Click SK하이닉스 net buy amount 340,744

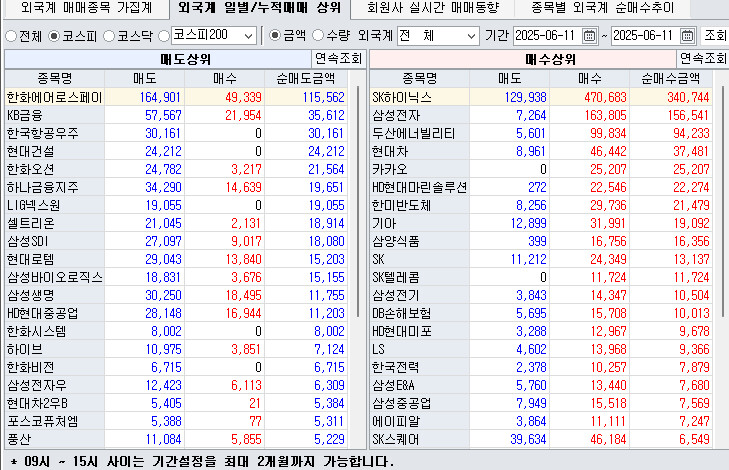[688, 97]
